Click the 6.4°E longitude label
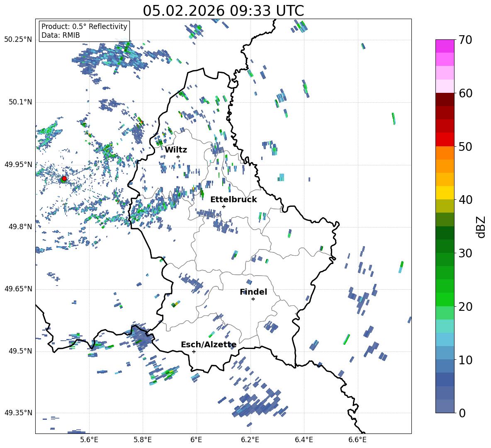 point(304,440)
